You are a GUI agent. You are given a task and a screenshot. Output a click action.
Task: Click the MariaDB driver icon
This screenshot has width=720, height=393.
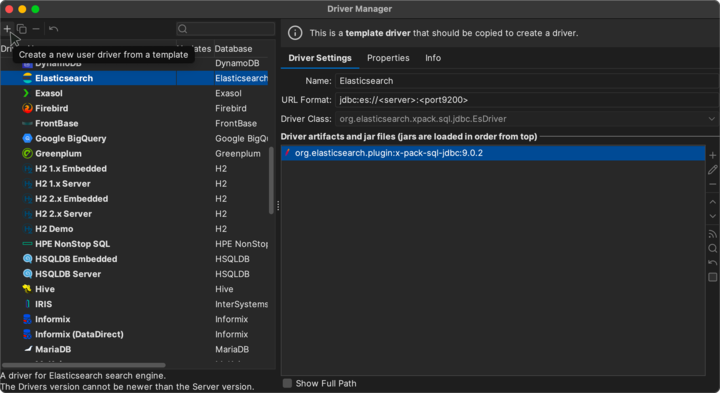click(28, 349)
